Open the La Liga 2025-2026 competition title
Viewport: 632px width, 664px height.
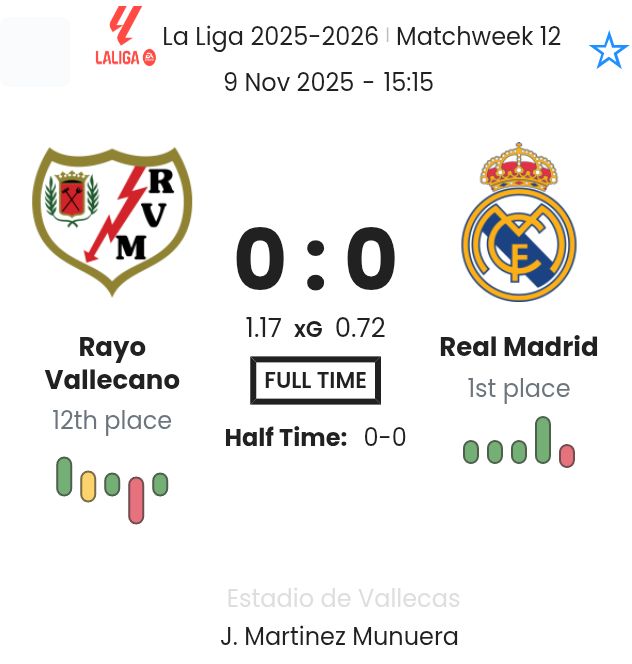click(270, 37)
